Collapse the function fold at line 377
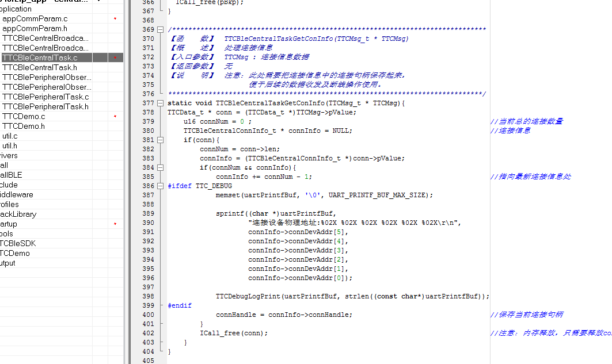 pos(160,104)
